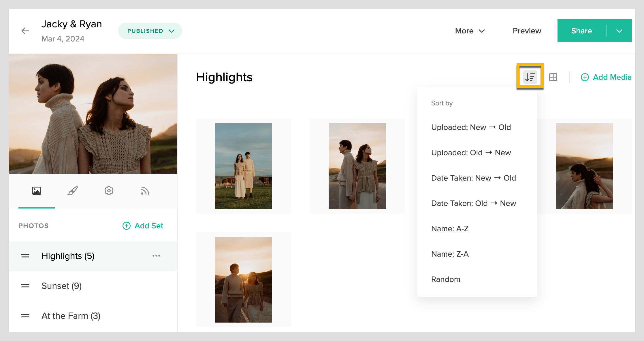Click the Mar 4, 2024 date
The height and width of the screenshot is (341, 644).
63,39
